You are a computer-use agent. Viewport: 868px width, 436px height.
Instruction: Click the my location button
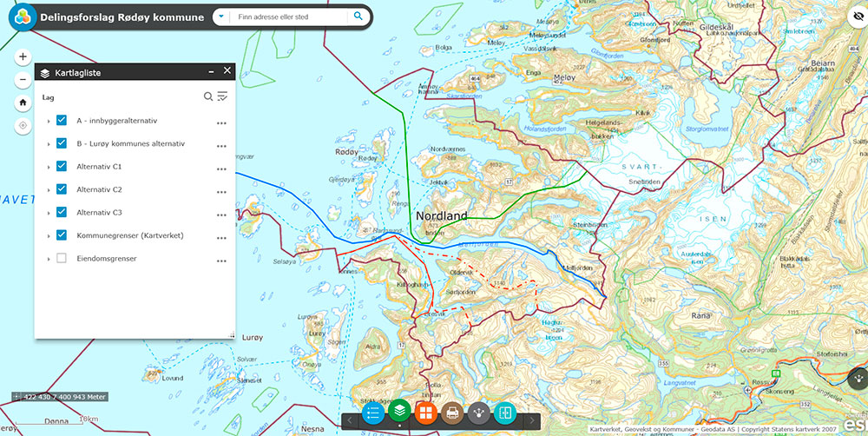point(23,126)
